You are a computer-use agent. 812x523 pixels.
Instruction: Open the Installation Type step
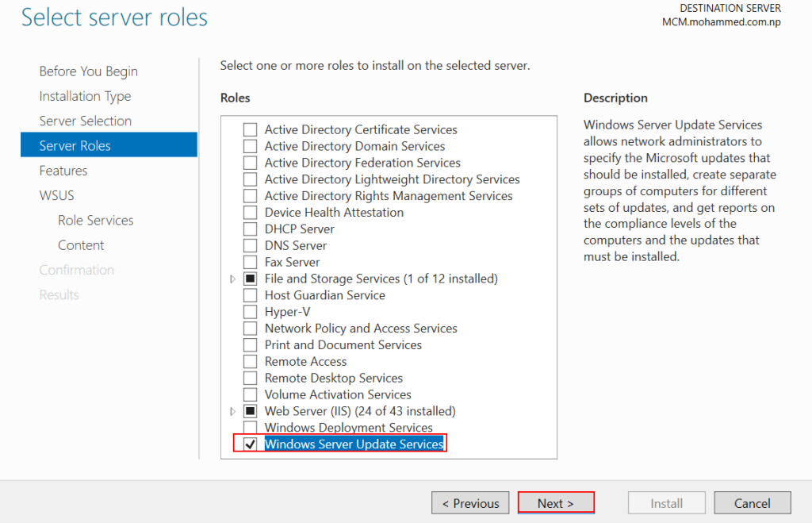[x=85, y=96]
